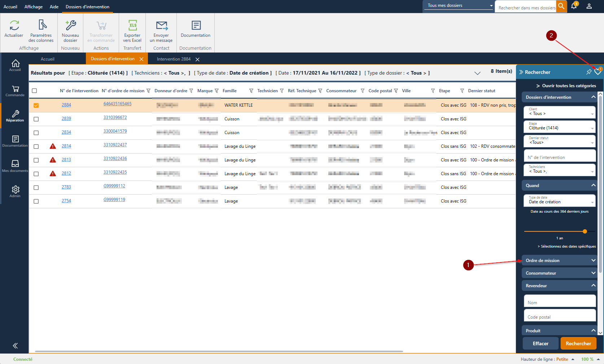Pin the Rechercher search panel

pos(589,72)
